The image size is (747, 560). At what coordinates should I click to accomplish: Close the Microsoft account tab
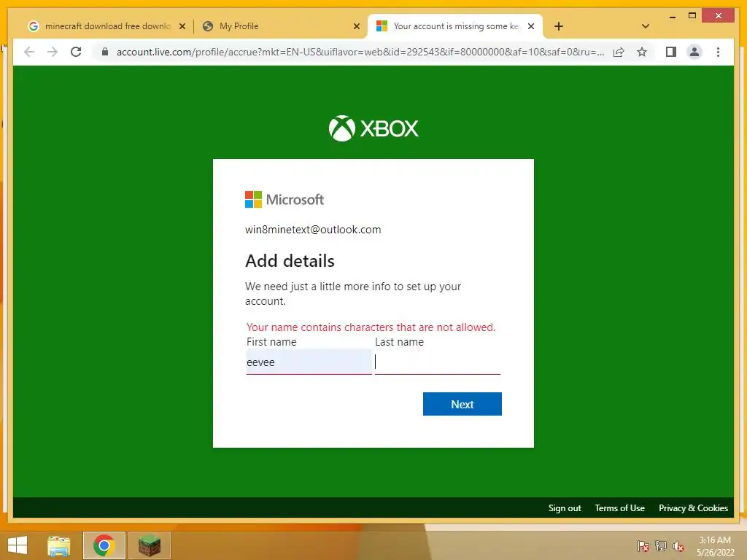(531, 26)
